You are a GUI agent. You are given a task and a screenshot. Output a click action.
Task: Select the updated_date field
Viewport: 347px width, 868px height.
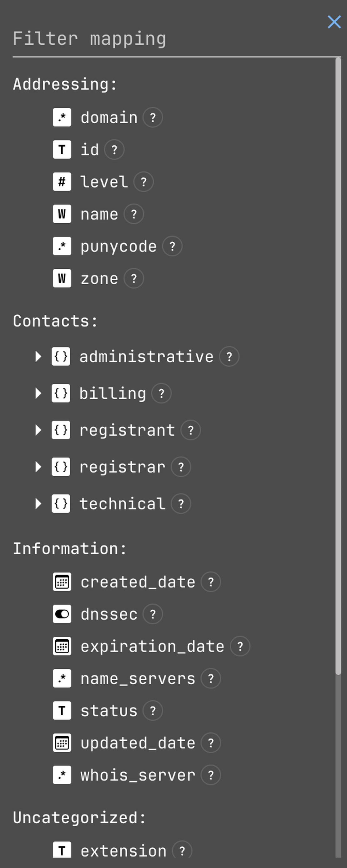138,743
